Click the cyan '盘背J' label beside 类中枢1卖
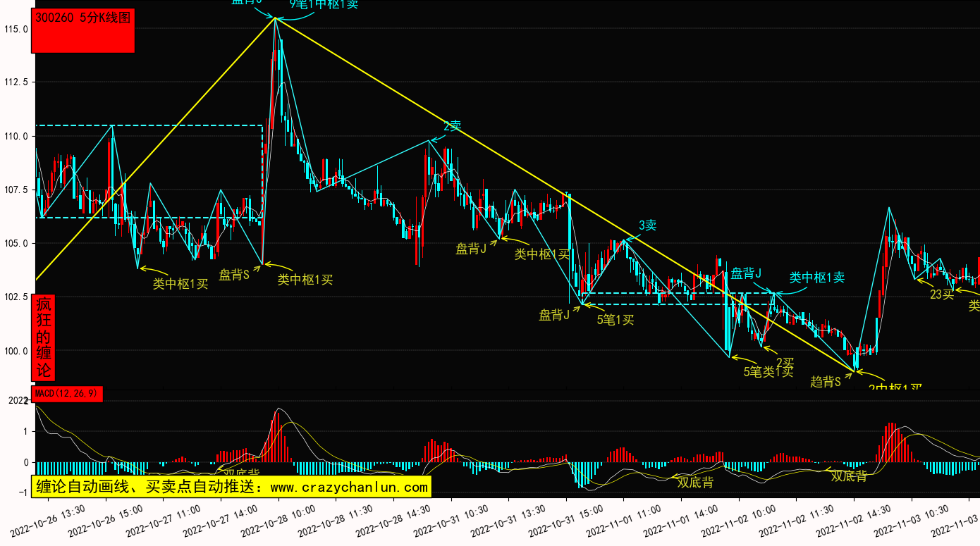980x546 pixels. [x=746, y=273]
